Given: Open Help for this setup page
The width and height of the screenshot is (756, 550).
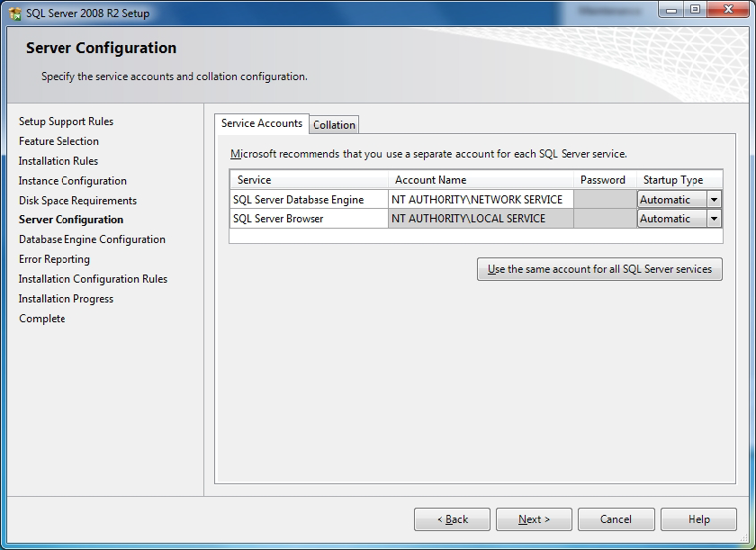Looking at the screenshot, I should tap(698, 519).
